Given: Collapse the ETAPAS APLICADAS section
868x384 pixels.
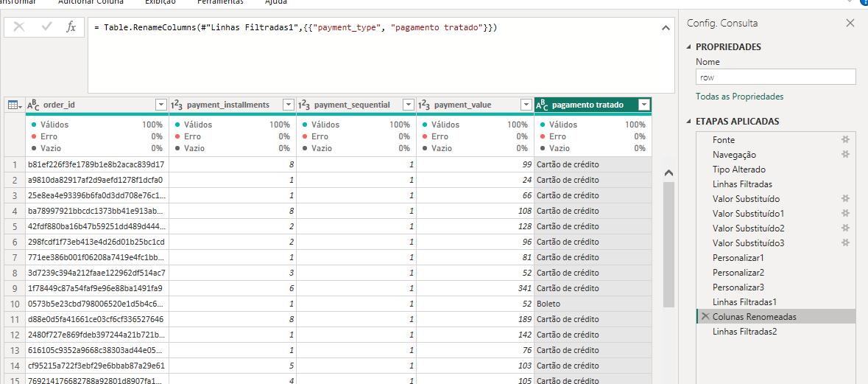Looking at the screenshot, I should pos(690,122).
